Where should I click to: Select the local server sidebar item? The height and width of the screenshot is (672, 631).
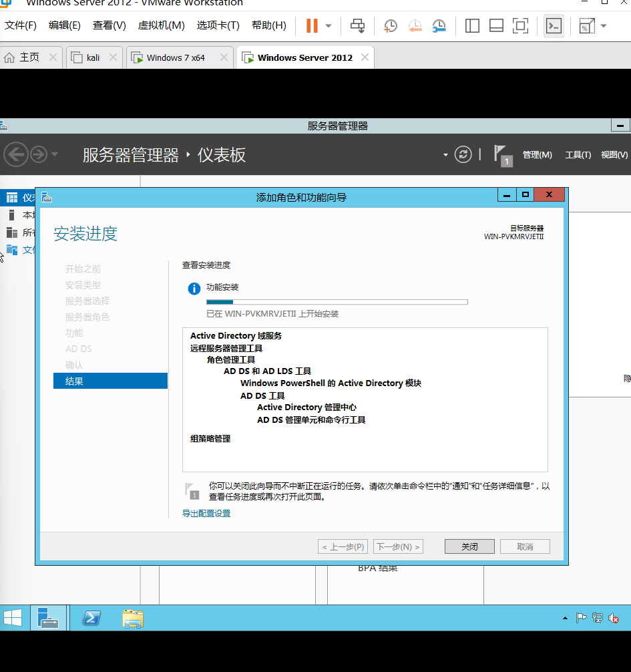[x=17, y=215]
